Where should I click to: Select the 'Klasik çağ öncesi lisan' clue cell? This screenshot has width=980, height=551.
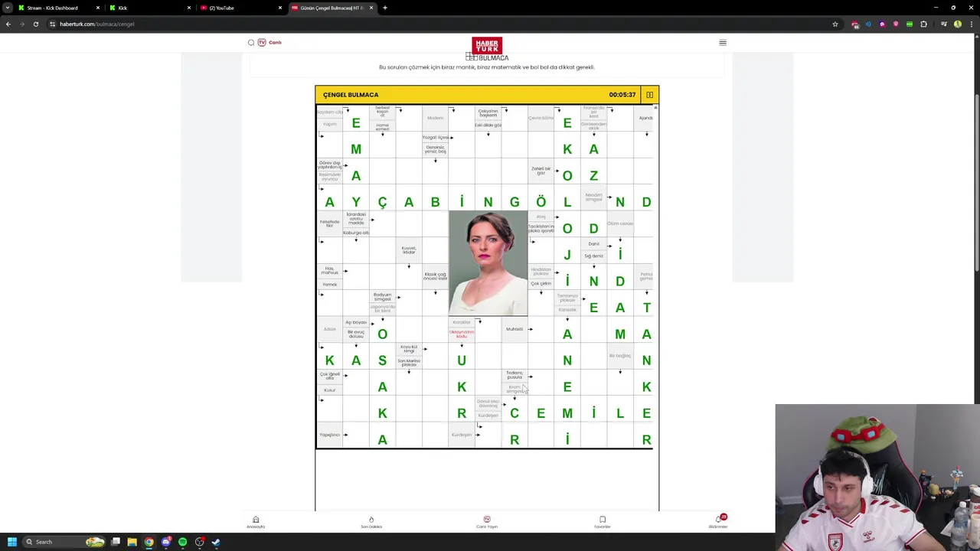point(435,275)
